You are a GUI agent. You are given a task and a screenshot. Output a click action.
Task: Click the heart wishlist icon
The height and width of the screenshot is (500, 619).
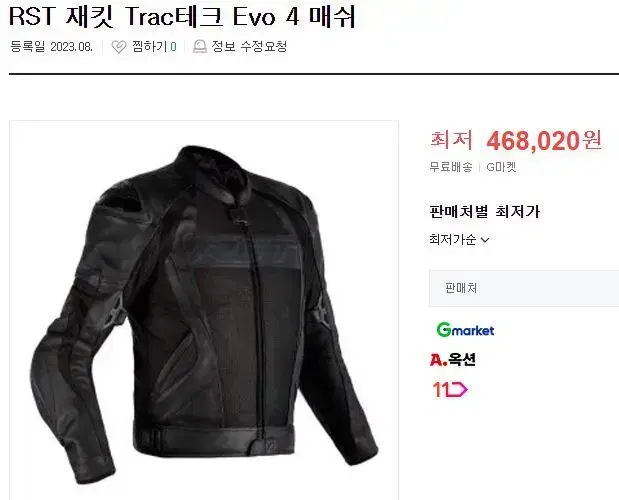click(118, 47)
